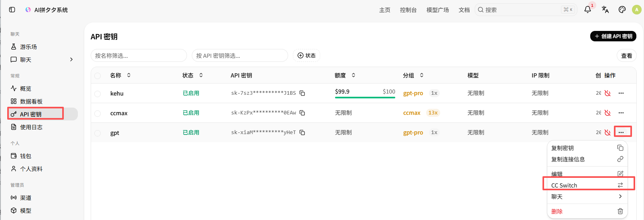The image size is (644, 220).
Task: Focus the 按 API 密钥筛选 input field
Action: pos(240,55)
